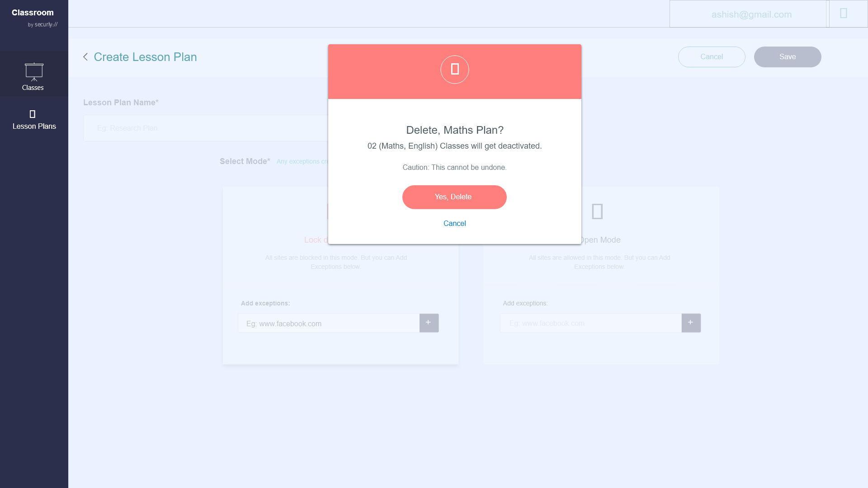Image resolution: width=868 pixels, height=488 pixels.
Task: Click plus button in Open Mode exceptions
Action: pos(691,323)
